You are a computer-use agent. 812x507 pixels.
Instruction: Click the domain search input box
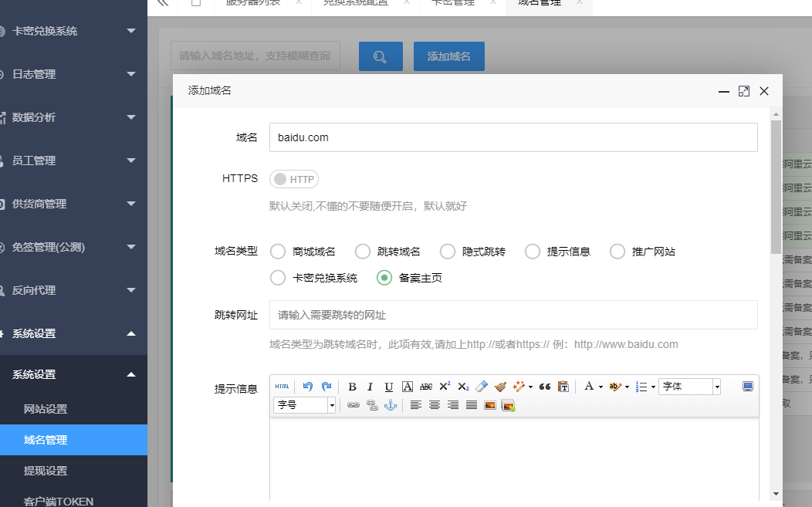(255, 56)
